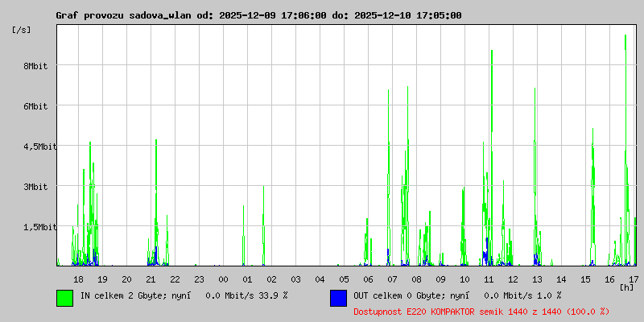Click the '33.9 %' IN utilization value

(274, 295)
